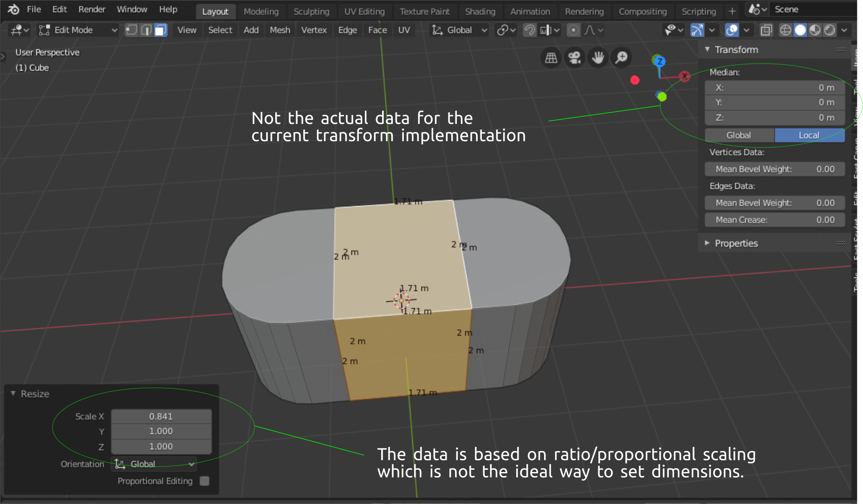863x504 pixels.
Task: Switch to the Sculpting workspace tab
Action: pos(311,12)
